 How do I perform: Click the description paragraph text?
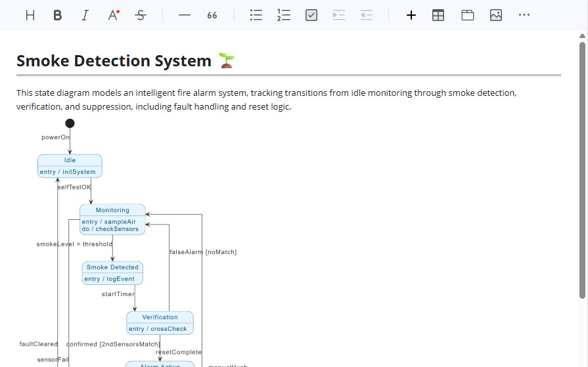[267, 100]
